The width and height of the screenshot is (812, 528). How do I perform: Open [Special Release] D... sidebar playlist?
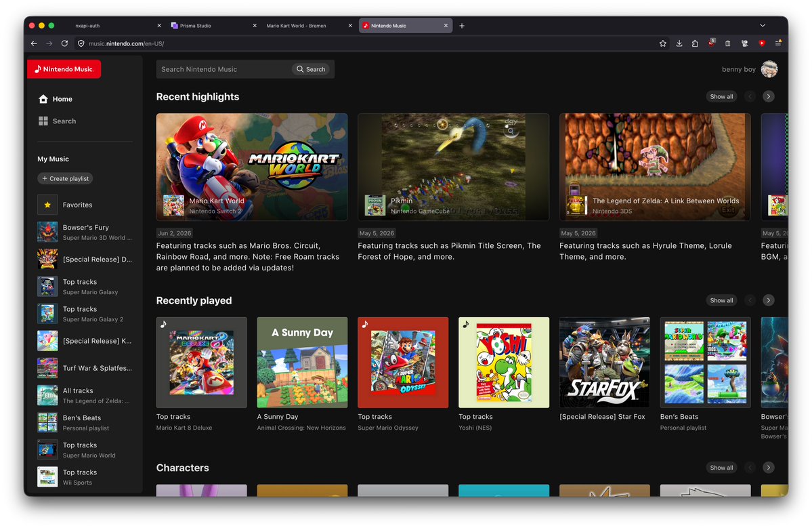pos(85,259)
